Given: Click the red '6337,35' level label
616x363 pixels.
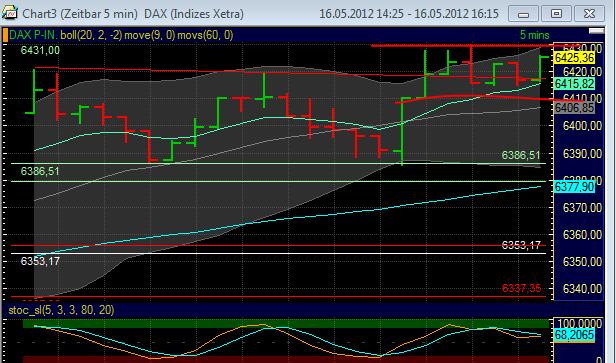Looking at the screenshot, I should 521,289.
